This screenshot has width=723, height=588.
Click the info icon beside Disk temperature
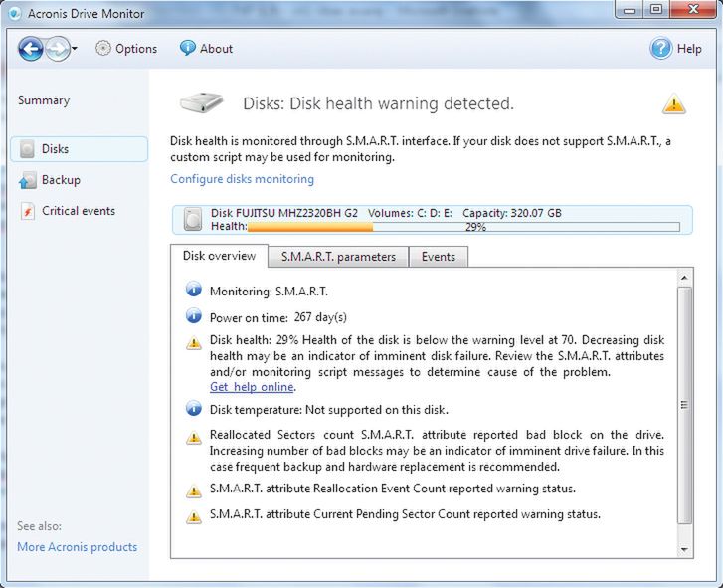194,408
